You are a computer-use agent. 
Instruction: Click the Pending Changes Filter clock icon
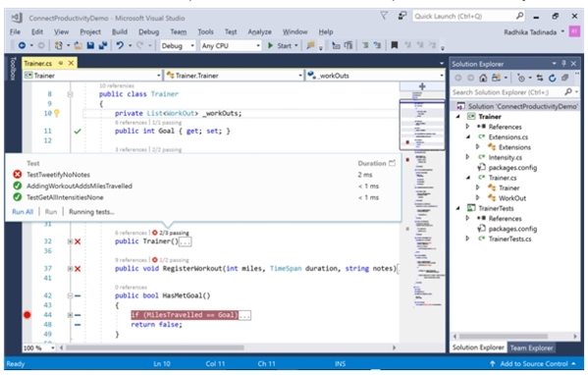click(521, 78)
